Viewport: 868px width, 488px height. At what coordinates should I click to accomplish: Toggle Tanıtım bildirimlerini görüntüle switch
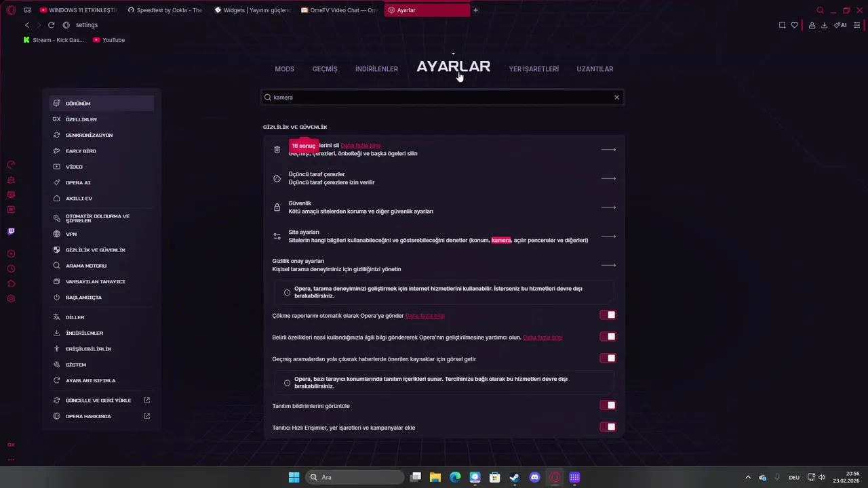608,405
